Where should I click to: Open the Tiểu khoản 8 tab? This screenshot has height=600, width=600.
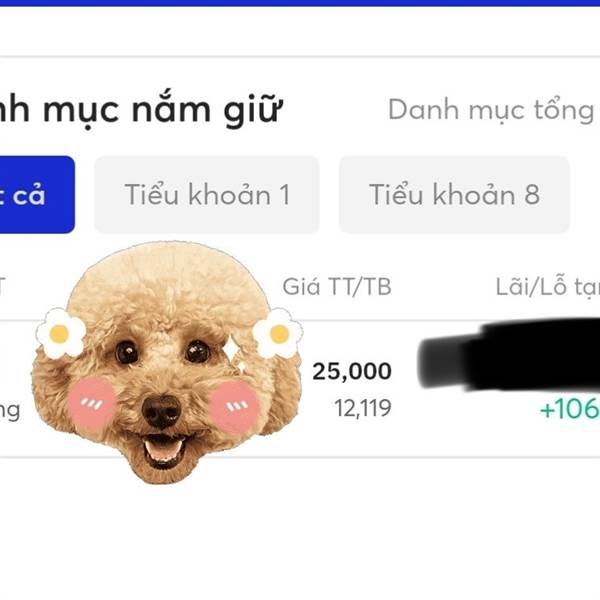point(454,194)
